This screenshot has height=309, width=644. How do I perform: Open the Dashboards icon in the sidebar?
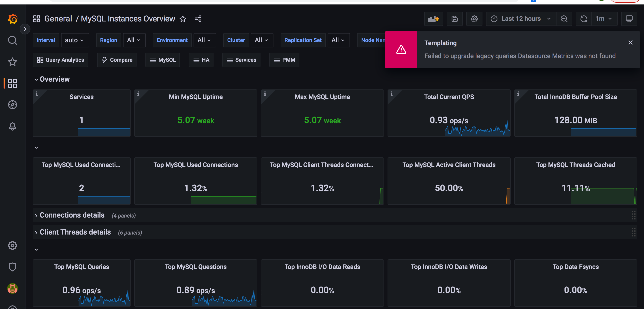pos(13,83)
